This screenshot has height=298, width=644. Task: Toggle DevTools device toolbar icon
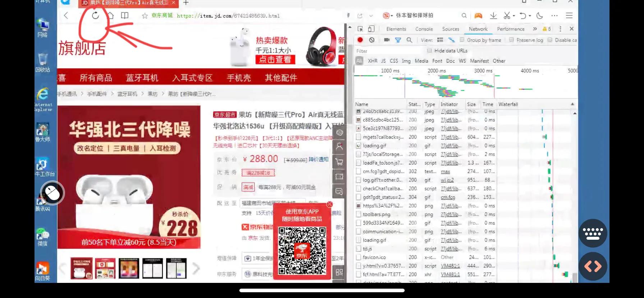coord(371,29)
